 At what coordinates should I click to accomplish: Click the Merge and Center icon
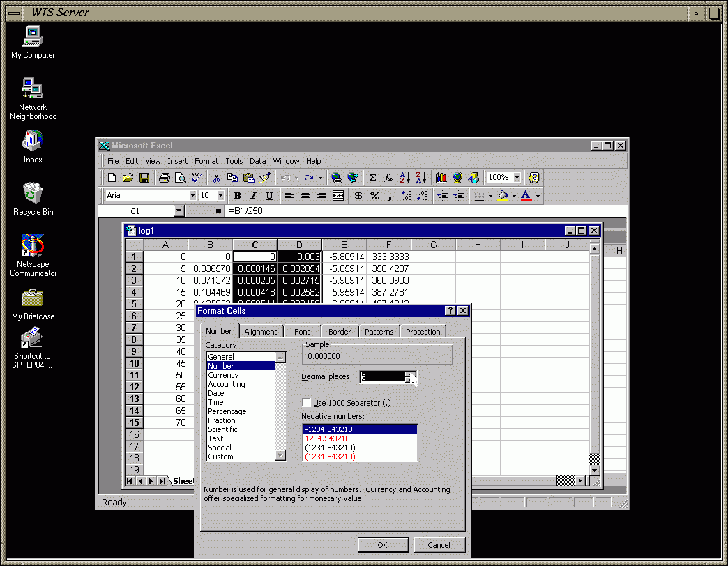click(338, 196)
